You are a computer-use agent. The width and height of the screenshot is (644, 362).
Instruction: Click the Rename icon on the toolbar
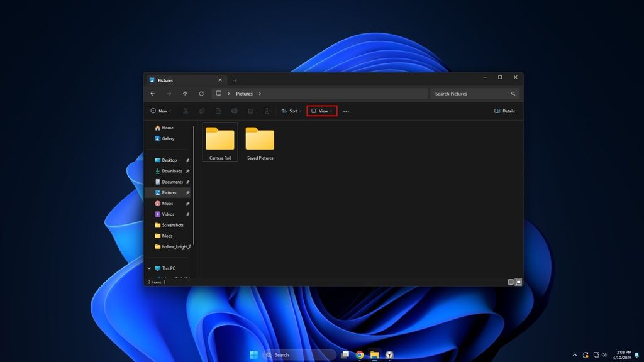pos(235,111)
